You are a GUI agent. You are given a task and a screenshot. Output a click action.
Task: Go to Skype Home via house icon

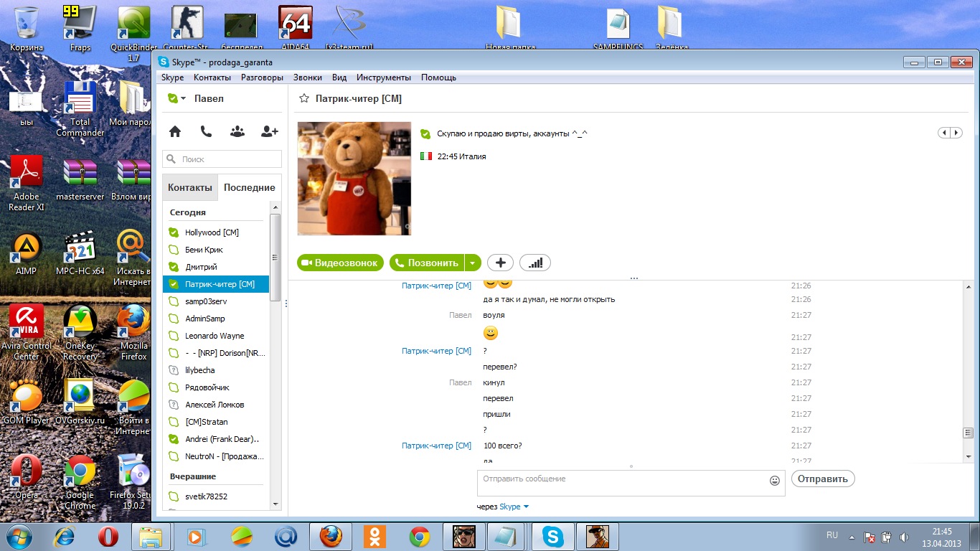[174, 131]
